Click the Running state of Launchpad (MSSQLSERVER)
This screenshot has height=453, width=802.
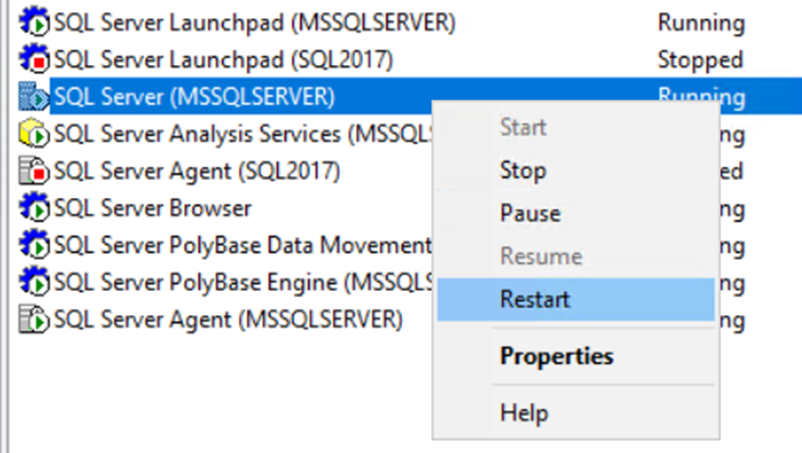(701, 22)
